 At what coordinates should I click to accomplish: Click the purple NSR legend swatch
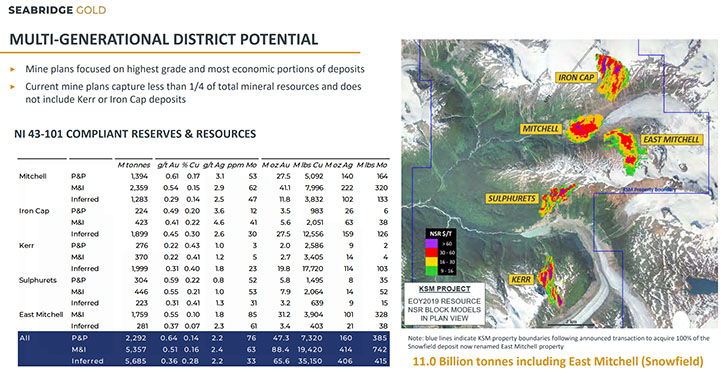pyautogui.click(x=431, y=243)
